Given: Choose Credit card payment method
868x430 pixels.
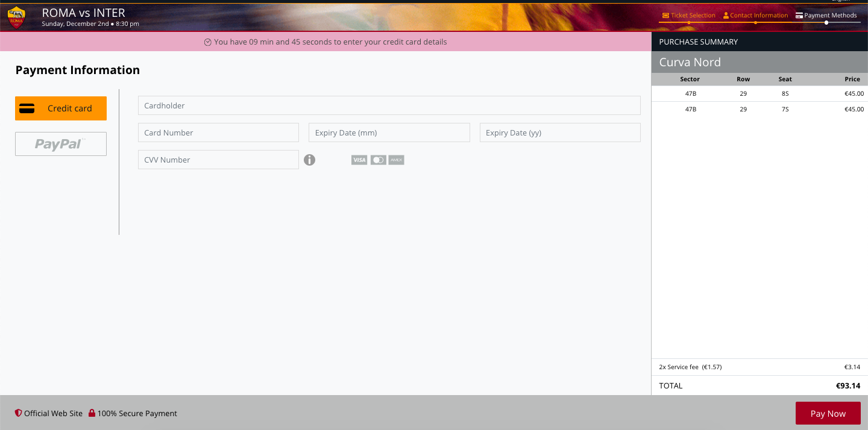Looking at the screenshot, I should tap(61, 108).
